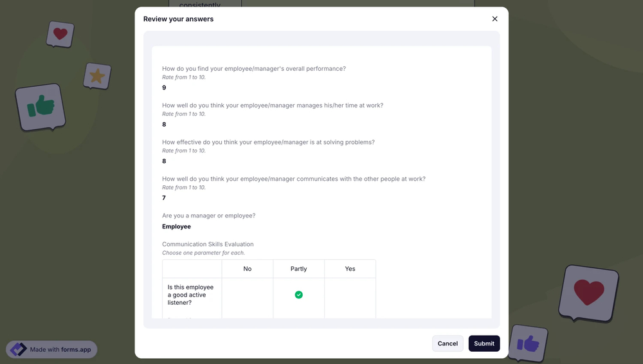
Task: Select the No cell for active listener
Action: (x=247, y=295)
